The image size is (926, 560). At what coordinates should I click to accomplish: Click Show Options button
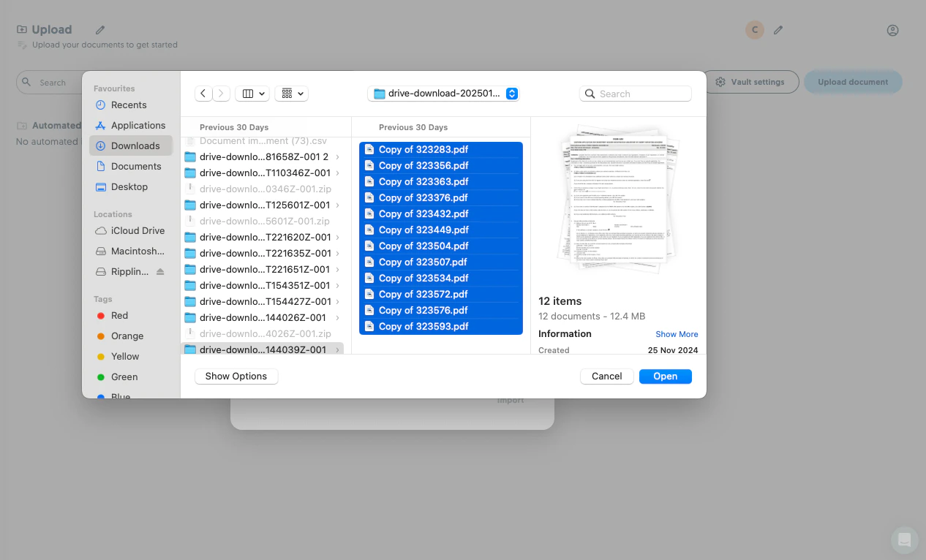[x=236, y=376]
